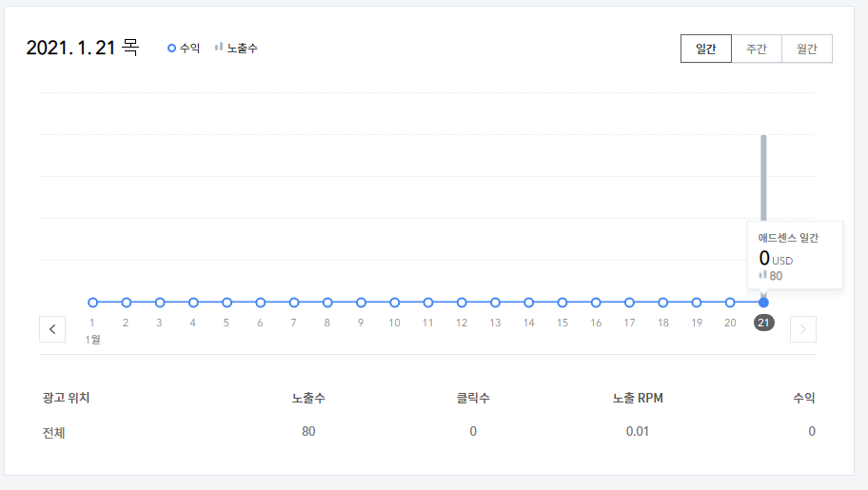
Task: Click the 10 date label on axis
Action: point(394,323)
